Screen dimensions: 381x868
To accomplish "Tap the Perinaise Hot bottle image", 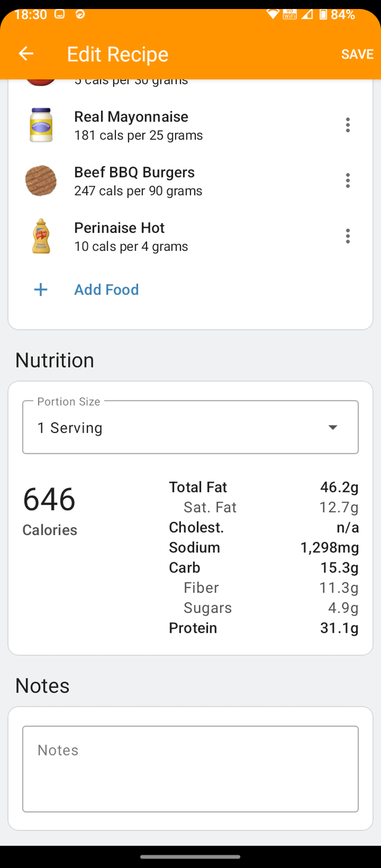I will [x=41, y=237].
